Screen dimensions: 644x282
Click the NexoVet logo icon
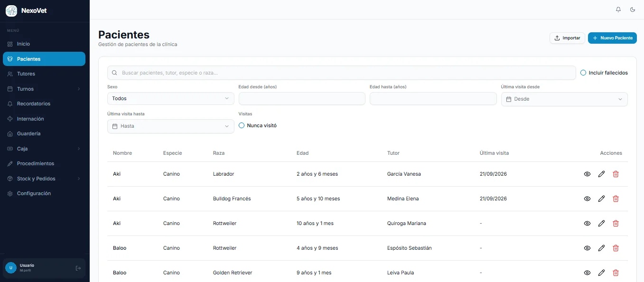click(x=11, y=10)
